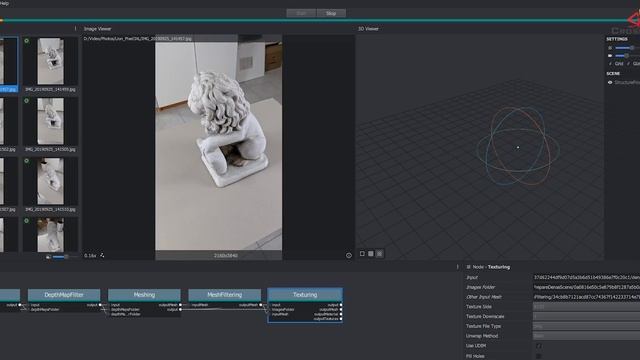Click the 3D Viewer panel title

coord(369,29)
